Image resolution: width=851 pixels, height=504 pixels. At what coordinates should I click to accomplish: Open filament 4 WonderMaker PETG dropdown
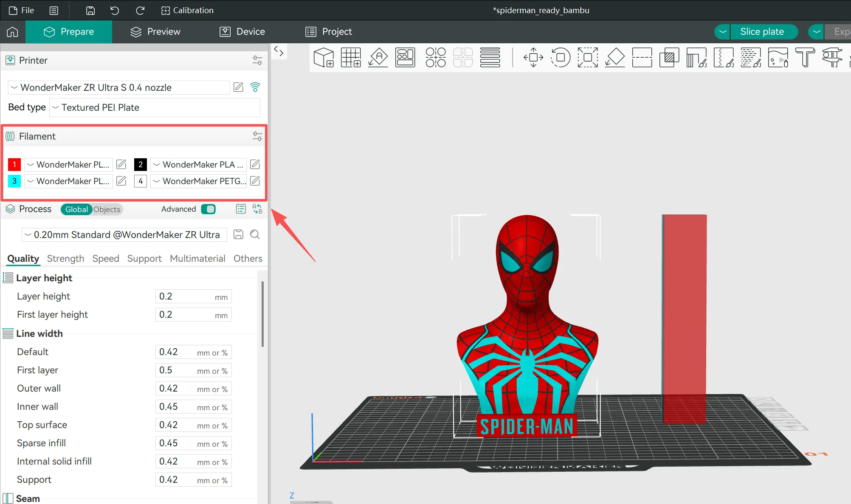199,181
